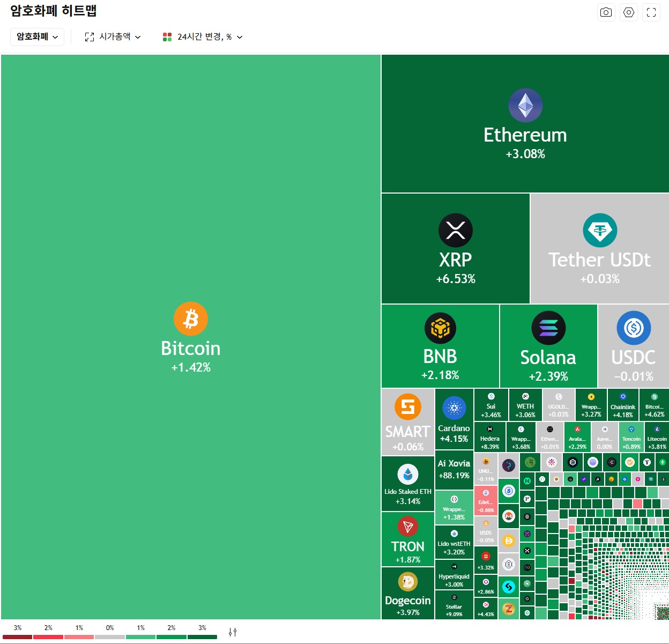Click the Bitcoin orange logo

pyautogui.click(x=191, y=319)
